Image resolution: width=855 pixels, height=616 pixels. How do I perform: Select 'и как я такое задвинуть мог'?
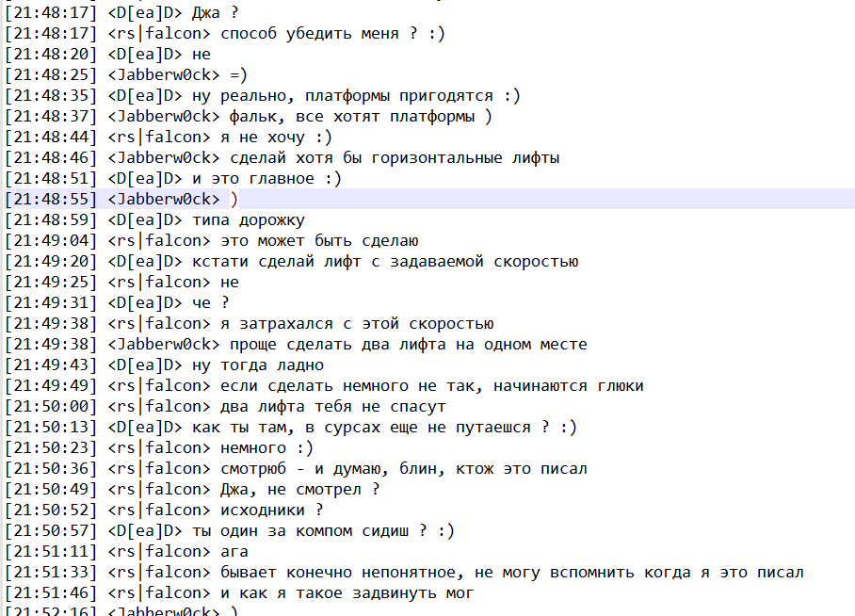(x=347, y=593)
